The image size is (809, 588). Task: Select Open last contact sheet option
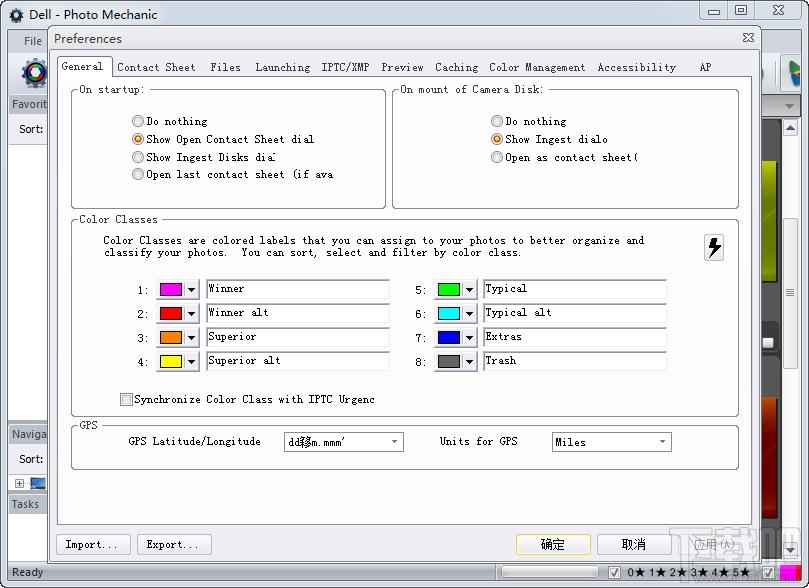tap(137, 174)
